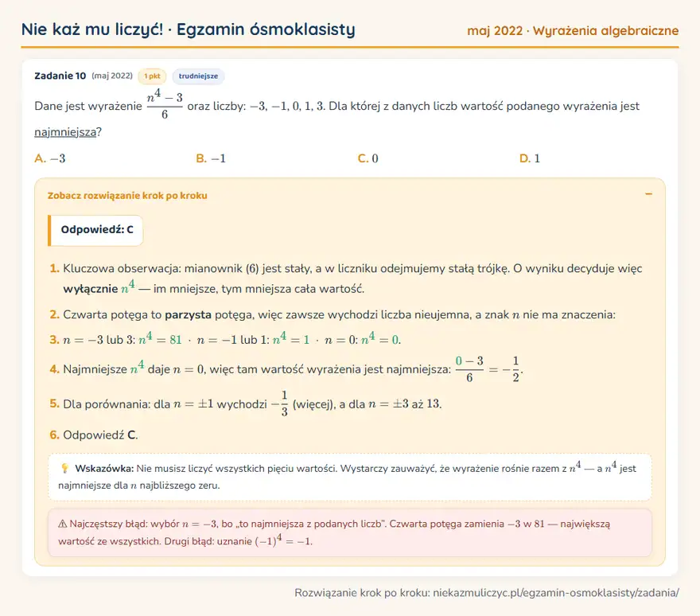
Task: Click the fraction '(0 − 3)/6' in step 4
Action: click(x=469, y=369)
